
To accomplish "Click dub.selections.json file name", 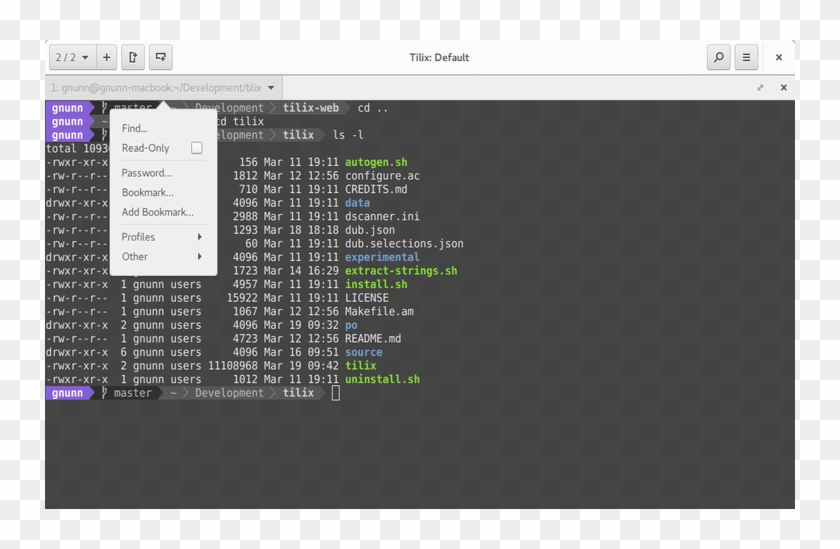I will [x=404, y=244].
